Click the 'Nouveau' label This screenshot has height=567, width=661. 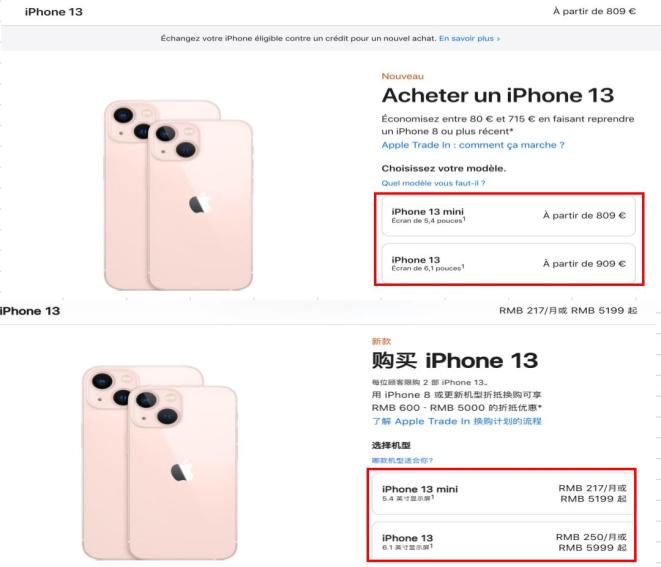403,76
